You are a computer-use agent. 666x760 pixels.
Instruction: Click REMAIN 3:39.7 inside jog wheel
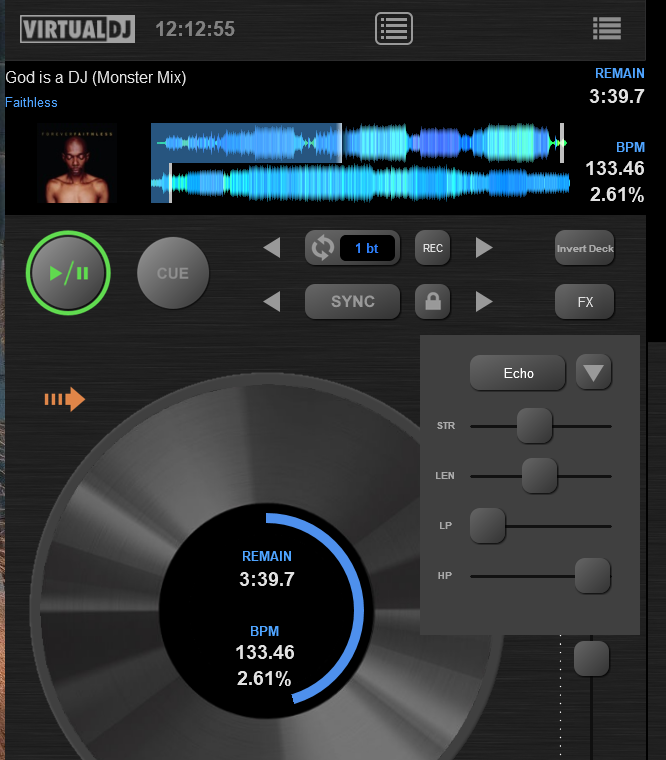click(x=267, y=579)
